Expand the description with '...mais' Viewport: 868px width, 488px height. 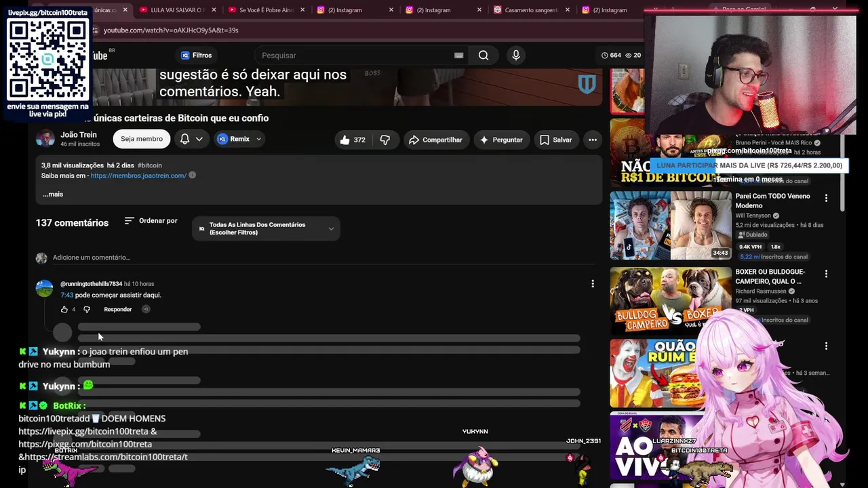[x=53, y=195]
